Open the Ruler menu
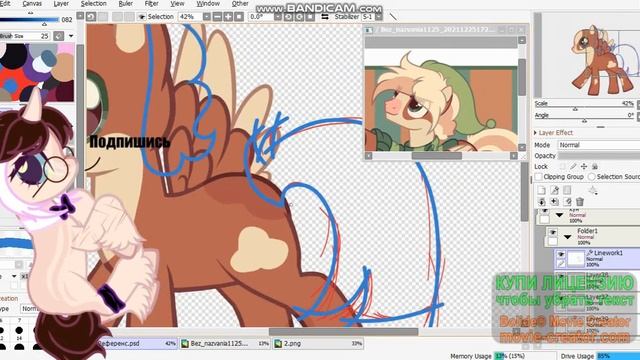This screenshot has height=360, width=640. pyautogui.click(x=125, y=3)
